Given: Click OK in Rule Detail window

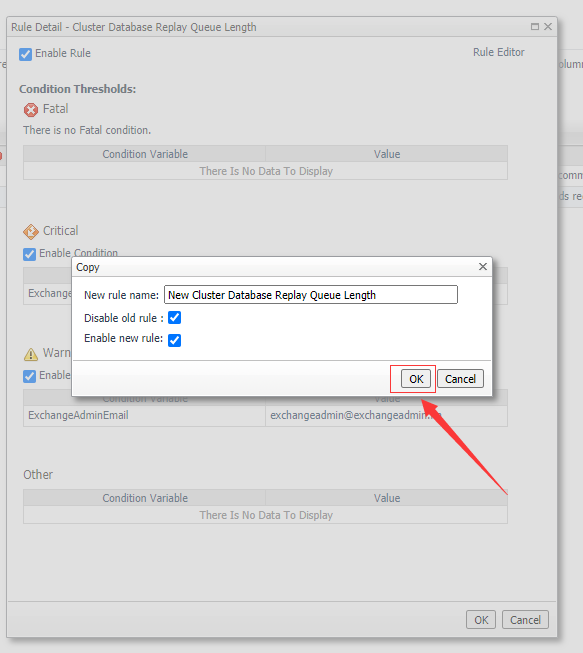Looking at the screenshot, I should pyautogui.click(x=481, y=620).
